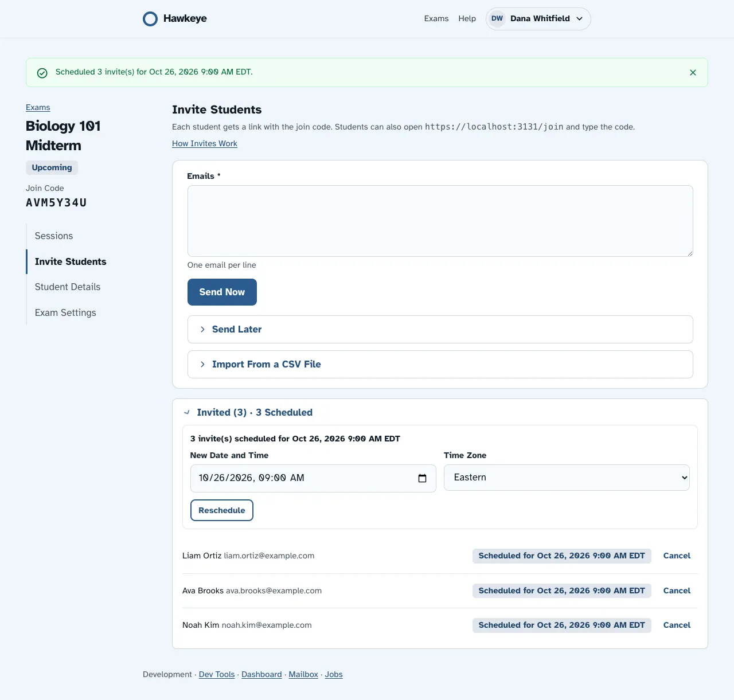This screenshot has height=700, width=734.
Task: Open the calendar picker in date field
Action: coord(423,478)
